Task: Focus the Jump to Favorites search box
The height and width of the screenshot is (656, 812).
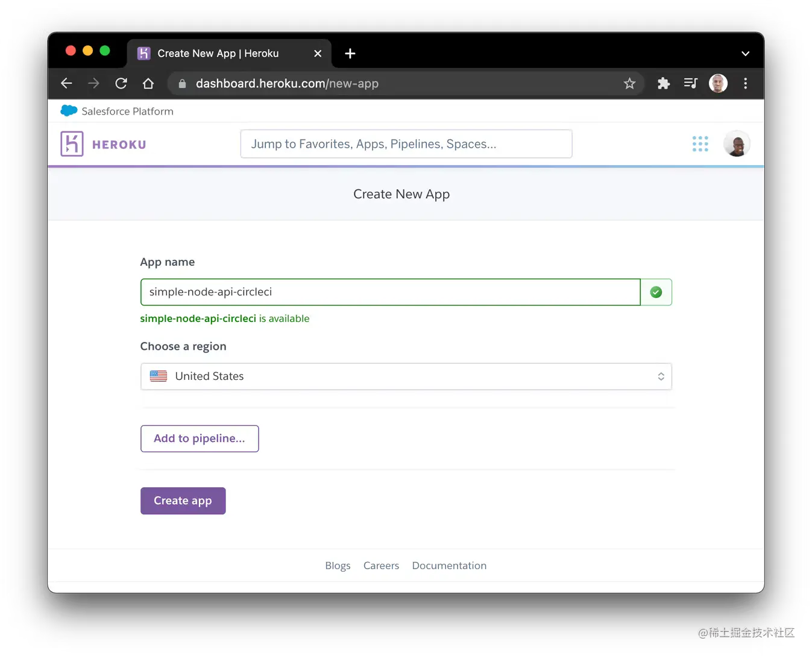Action: (406, 144)
